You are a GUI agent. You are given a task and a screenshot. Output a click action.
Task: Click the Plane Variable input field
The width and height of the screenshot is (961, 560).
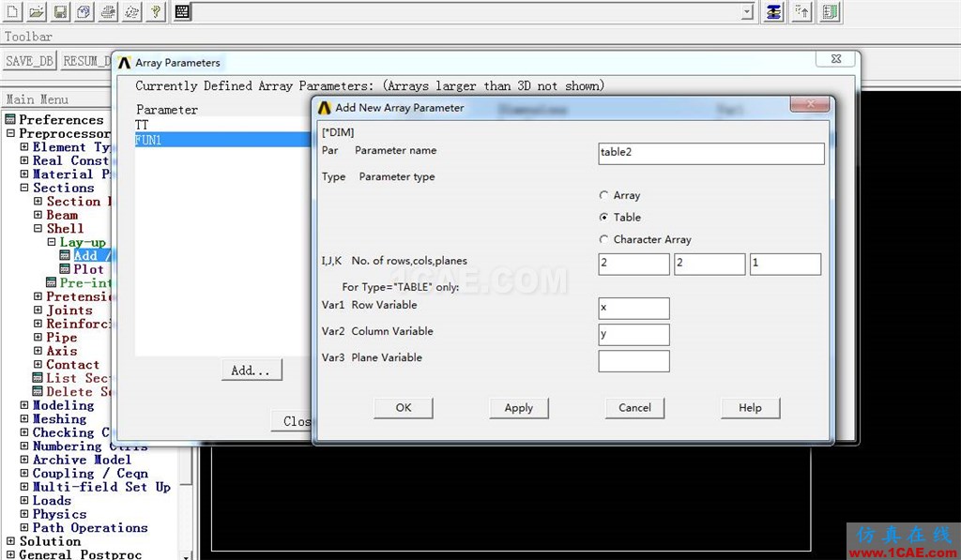pos(633,361)
